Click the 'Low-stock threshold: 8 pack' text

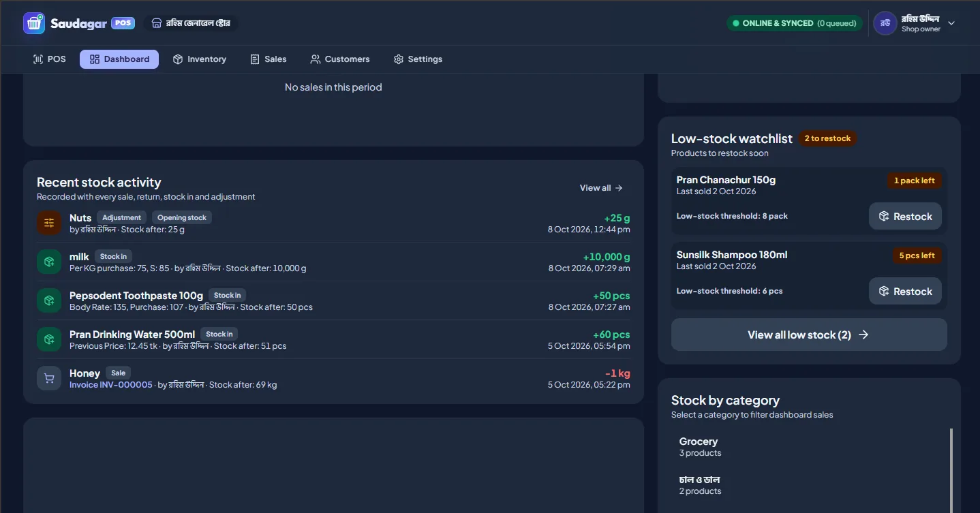coord(732,216)
